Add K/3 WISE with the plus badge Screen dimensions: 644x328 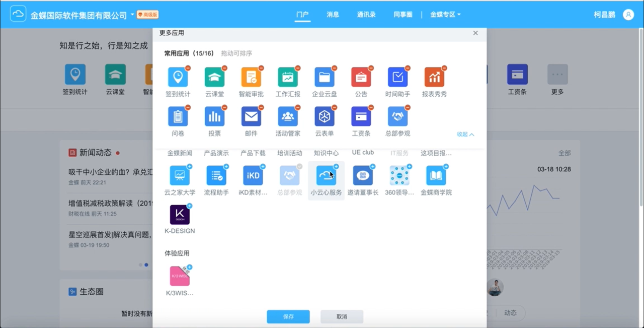pos(190,267)
